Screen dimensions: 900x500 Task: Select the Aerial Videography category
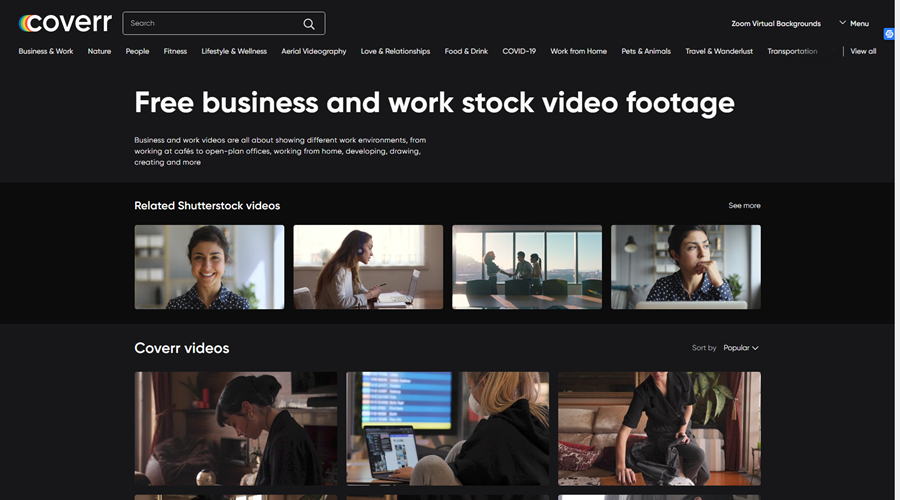coord(314,51)
